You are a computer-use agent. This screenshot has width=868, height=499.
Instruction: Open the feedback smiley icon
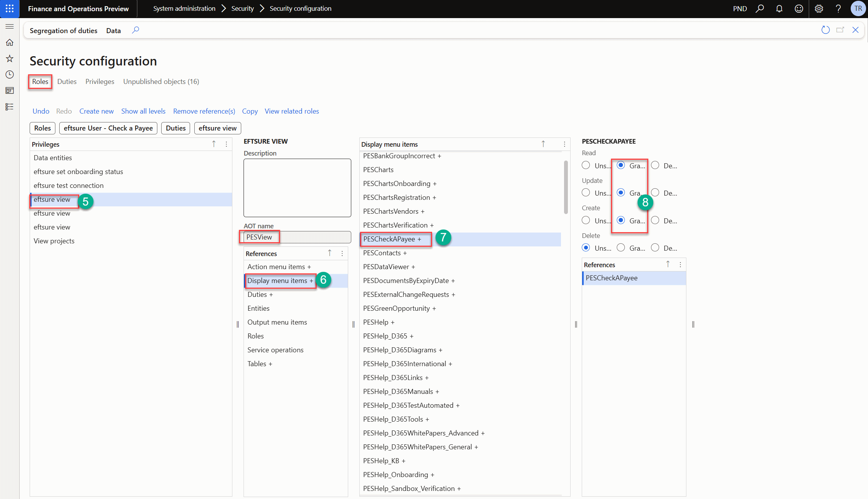pyautogui.click(x=799, y=8)
